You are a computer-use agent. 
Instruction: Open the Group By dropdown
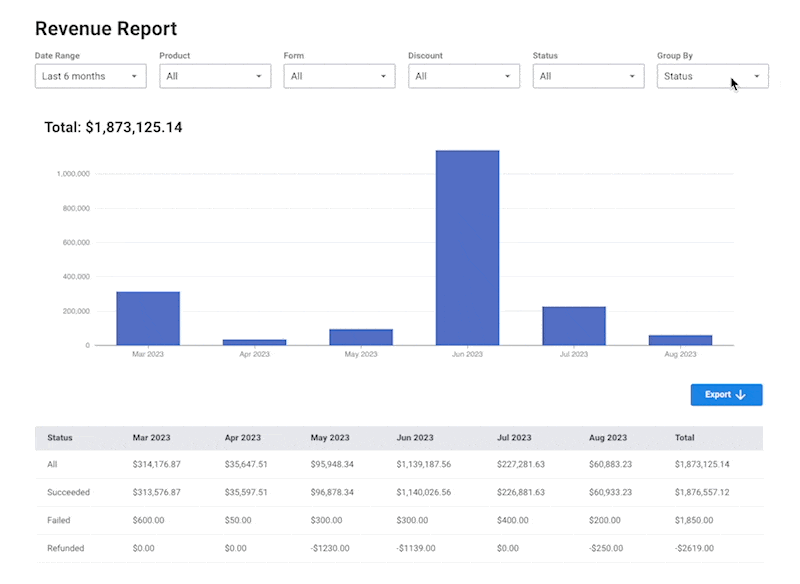[713, 76]
